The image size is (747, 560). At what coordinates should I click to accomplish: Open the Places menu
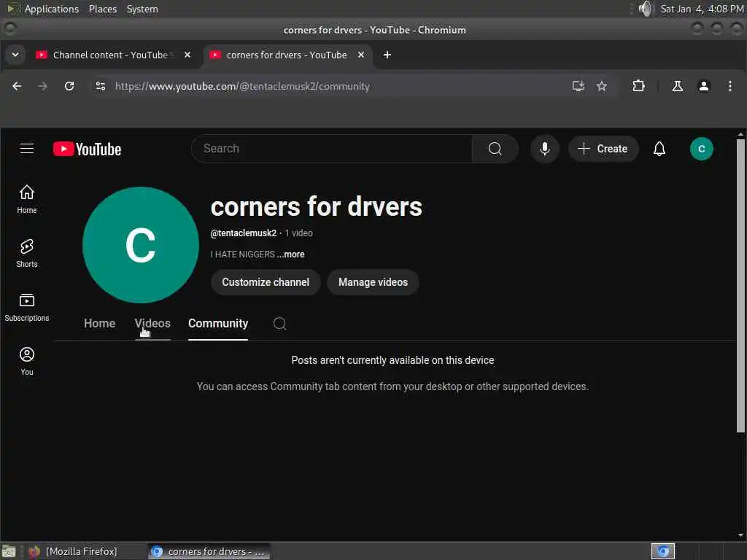(x=102, y=9)
